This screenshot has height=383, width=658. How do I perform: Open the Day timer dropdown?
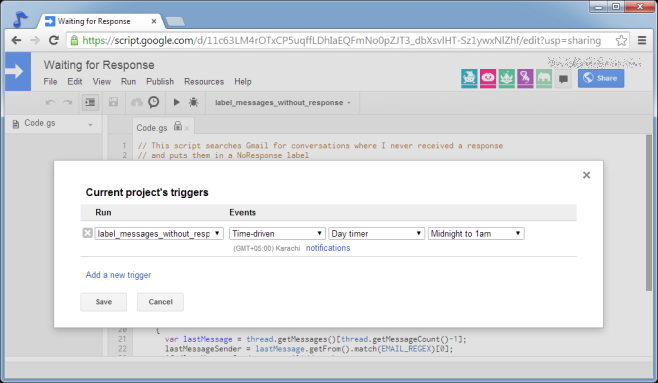pos(376,233)
